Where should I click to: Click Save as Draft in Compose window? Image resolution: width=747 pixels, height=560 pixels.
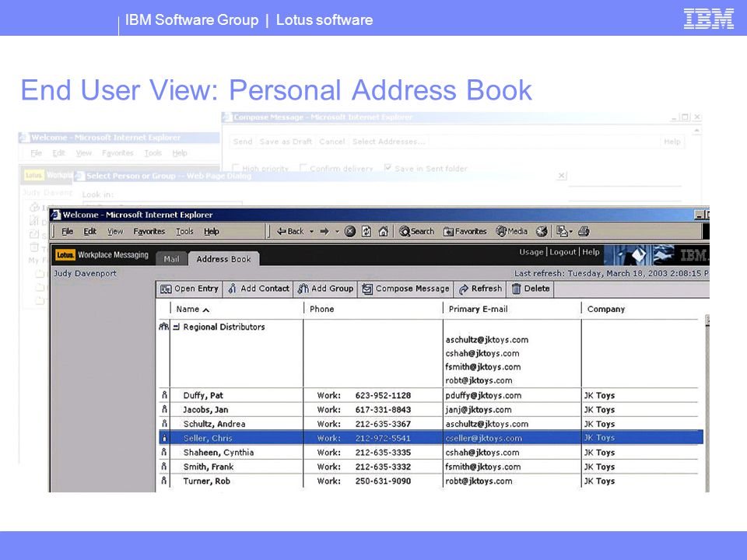point(286,142)
